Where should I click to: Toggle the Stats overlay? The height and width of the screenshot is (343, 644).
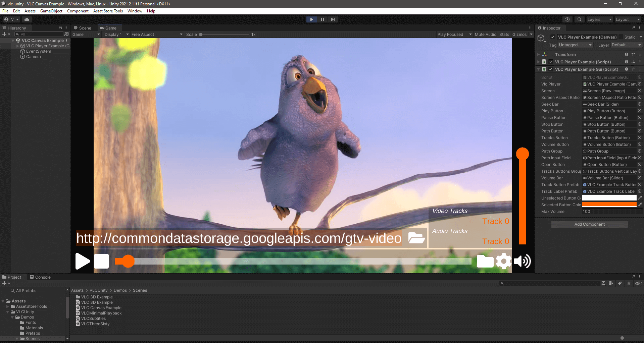click(504, 35)
